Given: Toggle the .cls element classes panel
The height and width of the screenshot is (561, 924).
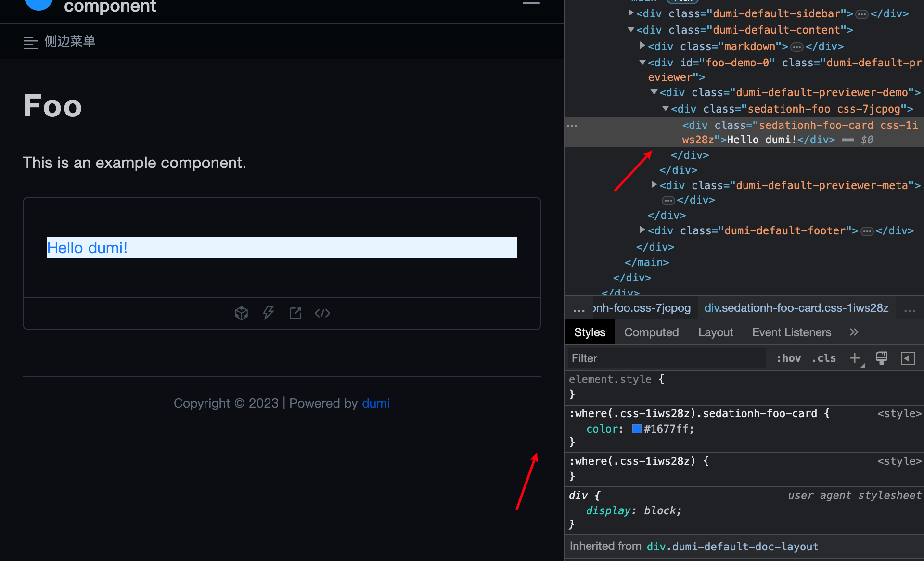Looking at the screenshot, I should coord(824,358).
